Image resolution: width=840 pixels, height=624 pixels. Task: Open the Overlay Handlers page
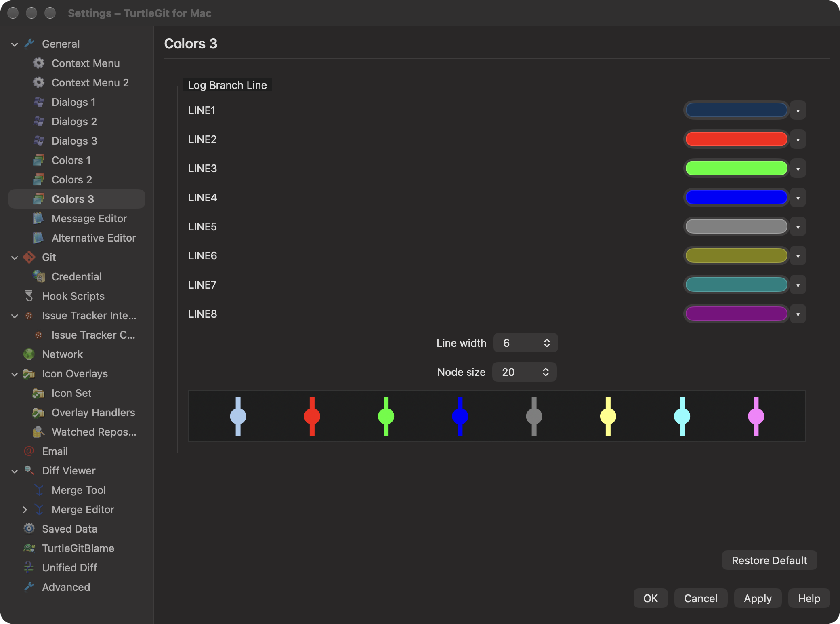(x=77, y=412)
